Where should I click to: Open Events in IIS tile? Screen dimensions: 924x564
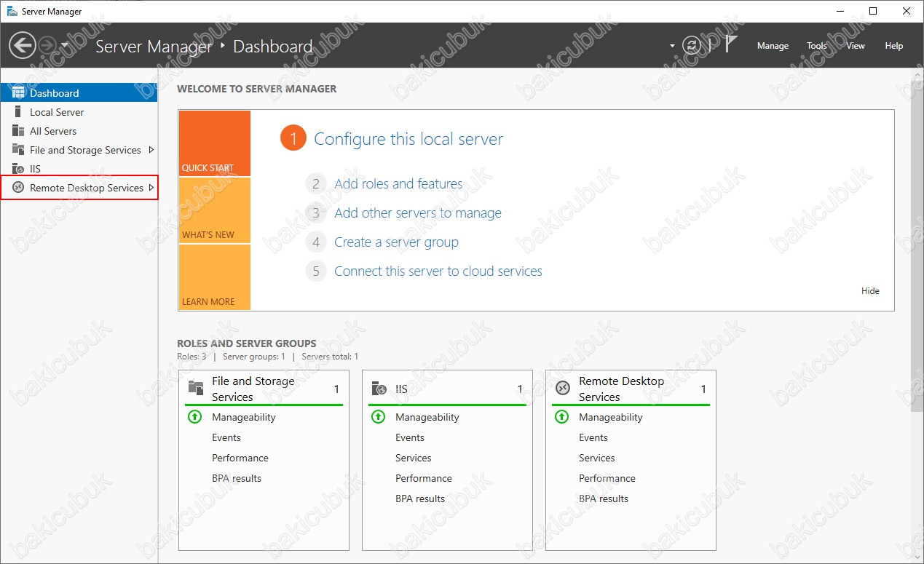click(x=410, y=437)
